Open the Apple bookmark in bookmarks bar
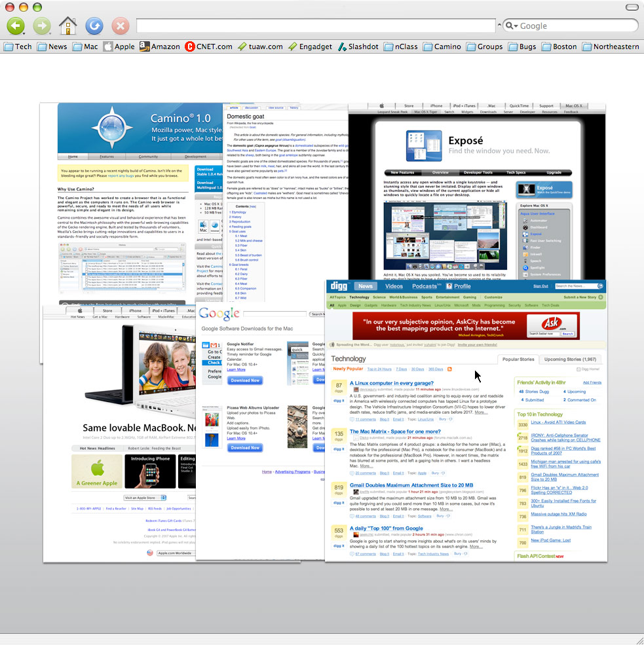 coord(119,46)
